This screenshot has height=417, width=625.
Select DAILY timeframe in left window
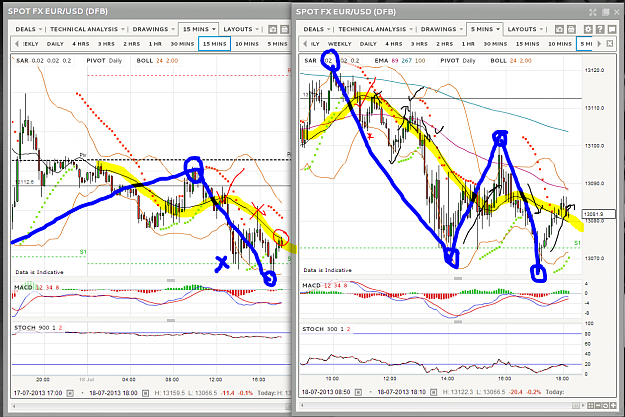pos(55,44)
